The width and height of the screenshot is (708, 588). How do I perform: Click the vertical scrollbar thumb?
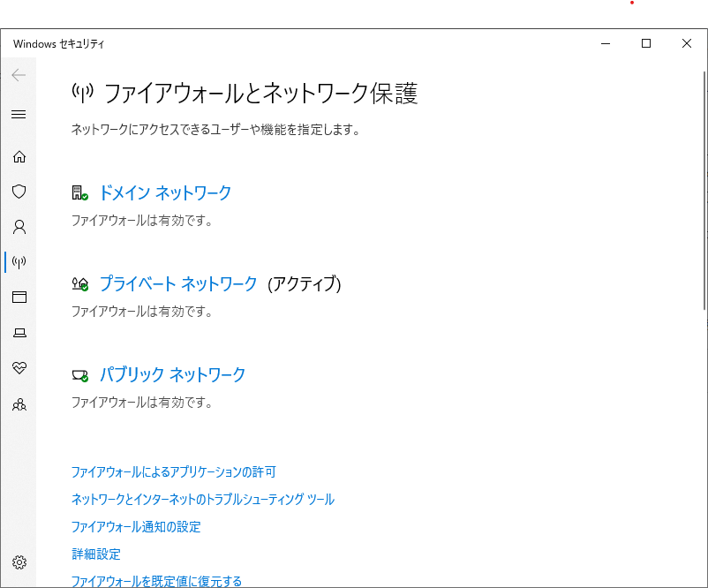point(704,190)
